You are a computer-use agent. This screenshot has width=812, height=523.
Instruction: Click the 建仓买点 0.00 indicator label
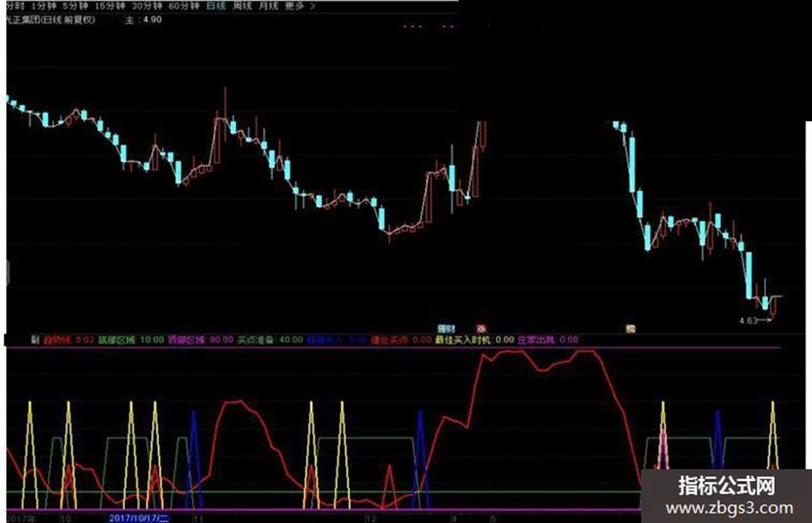[x=400, y=340]
